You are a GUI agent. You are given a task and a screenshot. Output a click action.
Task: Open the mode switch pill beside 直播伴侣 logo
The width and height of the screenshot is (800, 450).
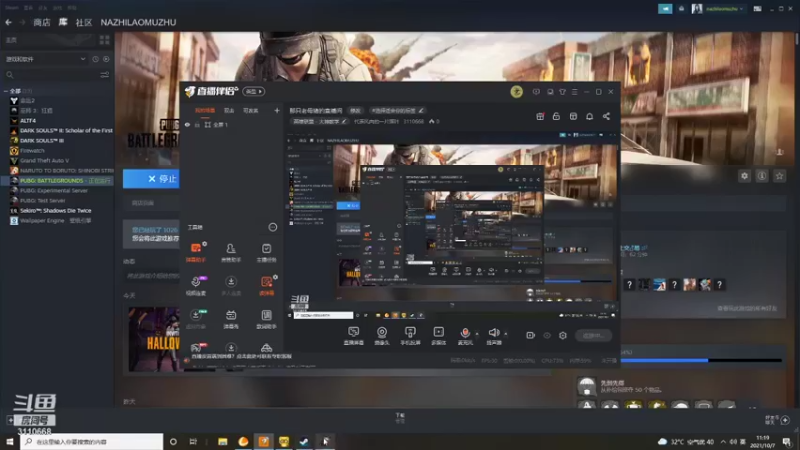tap(254, 91)
